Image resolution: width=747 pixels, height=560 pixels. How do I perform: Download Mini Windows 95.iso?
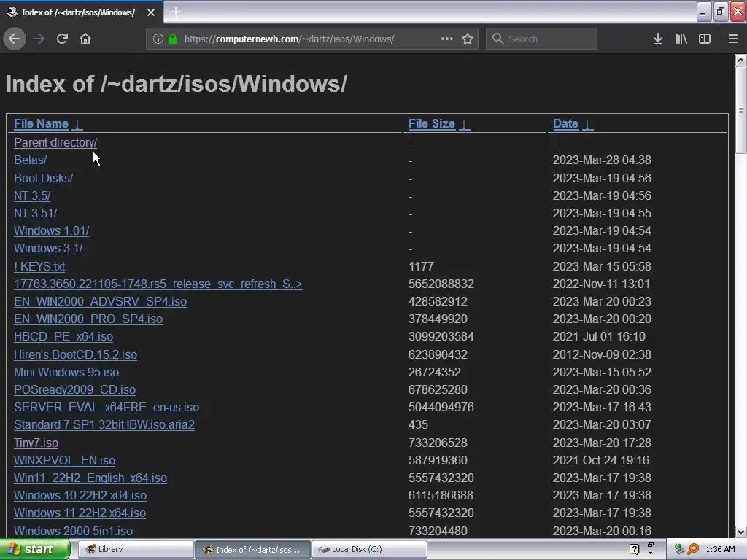tap(66, 373)
